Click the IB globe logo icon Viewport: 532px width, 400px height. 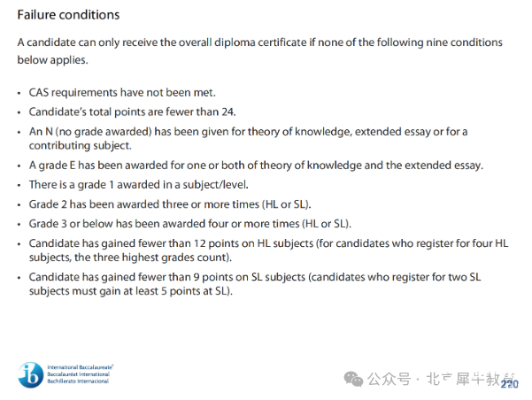(x=31, y=374)
